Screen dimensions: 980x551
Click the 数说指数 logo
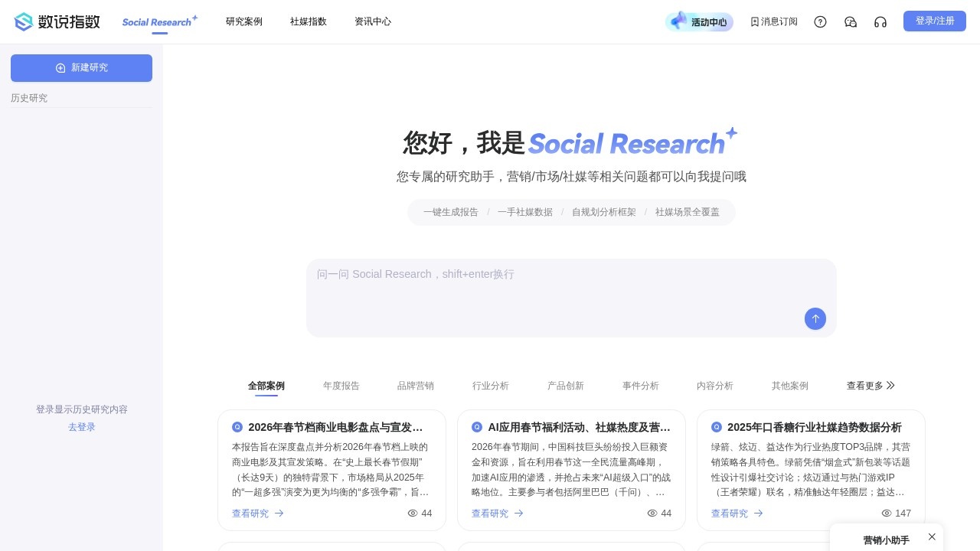[56, 21]
